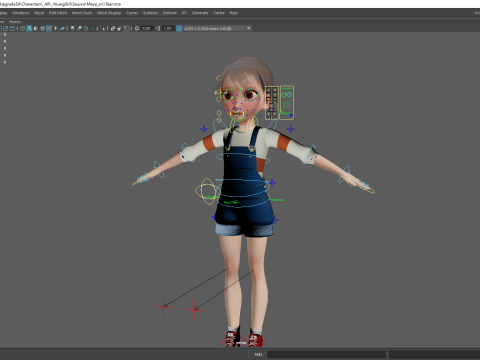Open the Panels menu in viewport
This screenshot has width=480, height=360.
click(15, 22)
